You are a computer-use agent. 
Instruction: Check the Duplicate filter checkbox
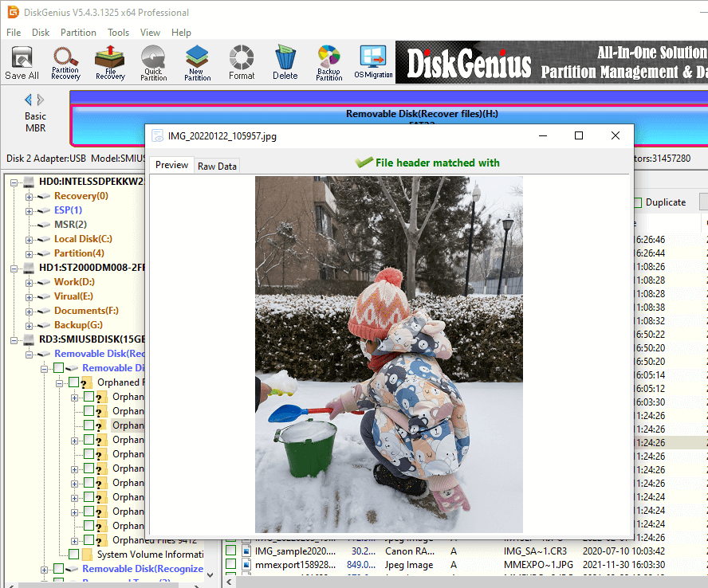(x=638, y=202)
